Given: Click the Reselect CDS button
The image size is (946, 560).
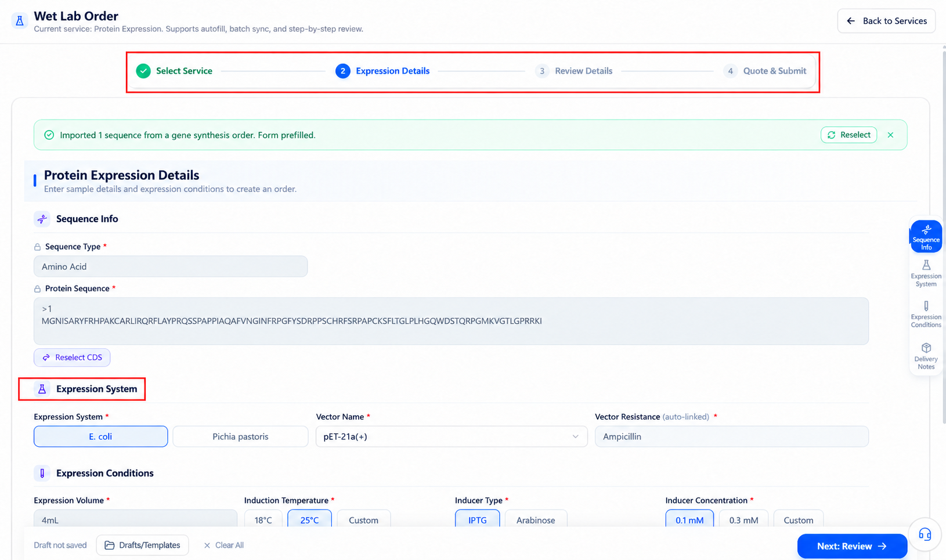Looking at the screenshot, I should tap(72, 357).
